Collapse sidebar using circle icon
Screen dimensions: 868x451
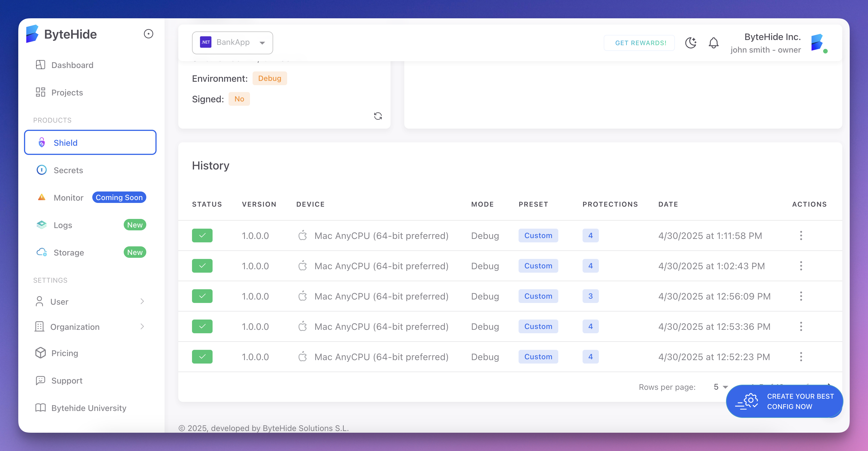(x=148, y=34)
